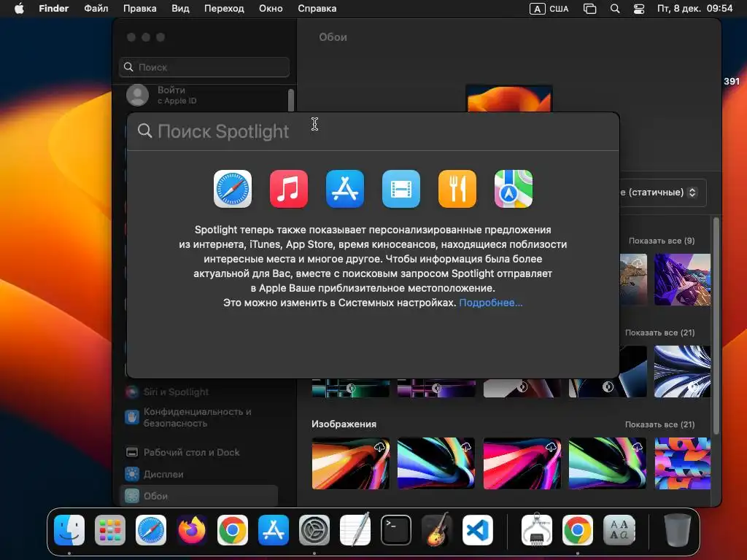Screen dimensions: 747x560
Task: Open the Справка menu
Action: pyautogui.click(x=317, y=9)
